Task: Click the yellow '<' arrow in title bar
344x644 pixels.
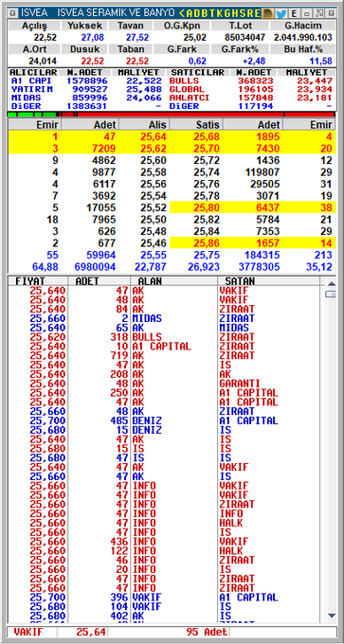Action: 182,13
